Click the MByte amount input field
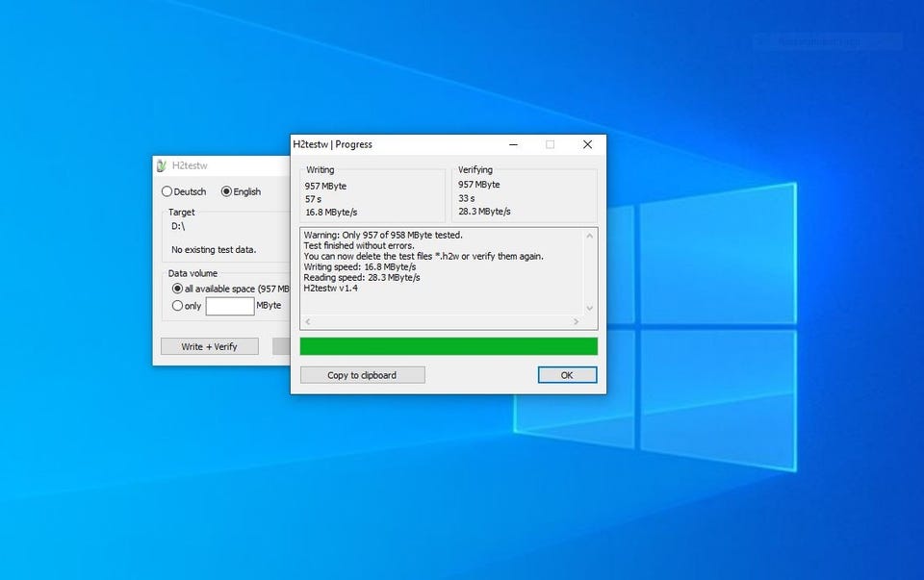This screenshot has width=924, height=580. [230, 306]
